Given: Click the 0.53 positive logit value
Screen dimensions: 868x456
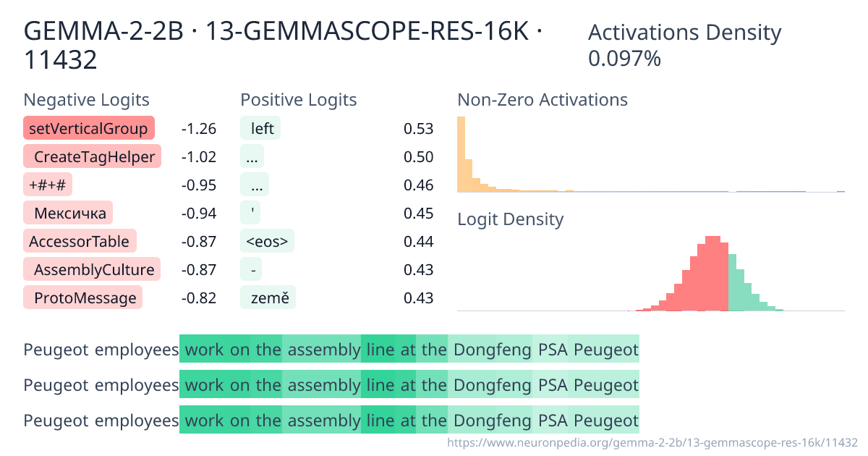Looking at the screenshot, I should (419, 130).
